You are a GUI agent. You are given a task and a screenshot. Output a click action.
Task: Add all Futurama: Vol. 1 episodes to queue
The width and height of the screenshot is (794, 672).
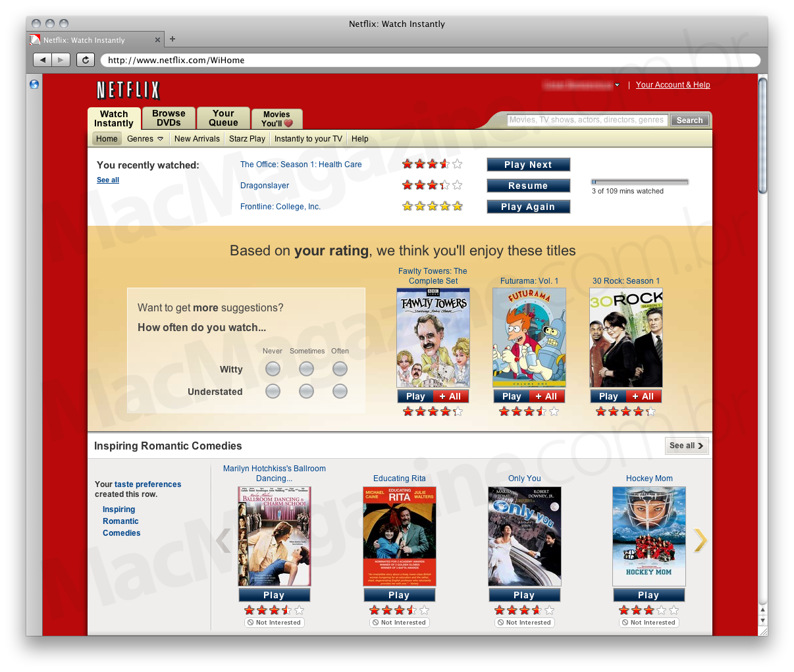pos(546,396)
